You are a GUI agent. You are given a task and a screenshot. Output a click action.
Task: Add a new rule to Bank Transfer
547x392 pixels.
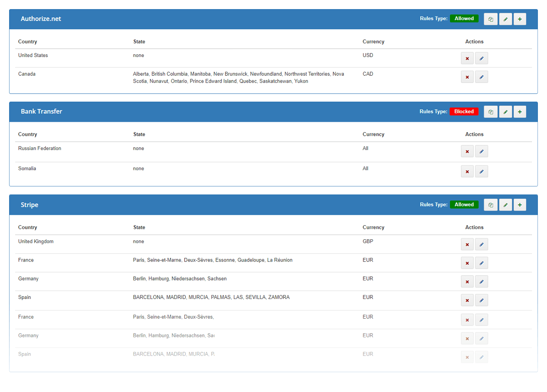520,112
